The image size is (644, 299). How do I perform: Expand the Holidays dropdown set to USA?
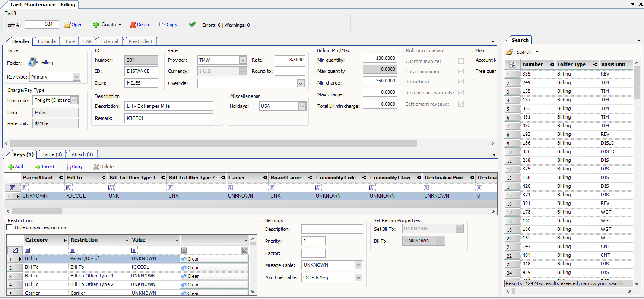[302, 106]
